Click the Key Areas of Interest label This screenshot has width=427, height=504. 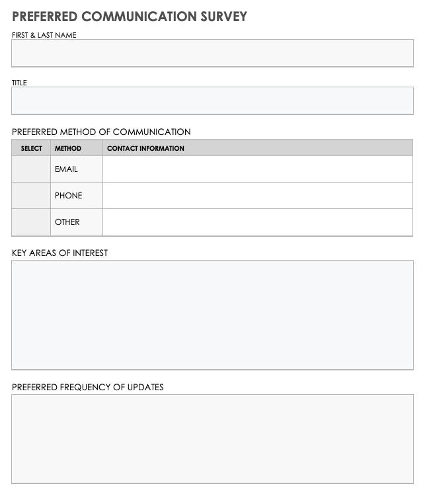coord(59,253)
